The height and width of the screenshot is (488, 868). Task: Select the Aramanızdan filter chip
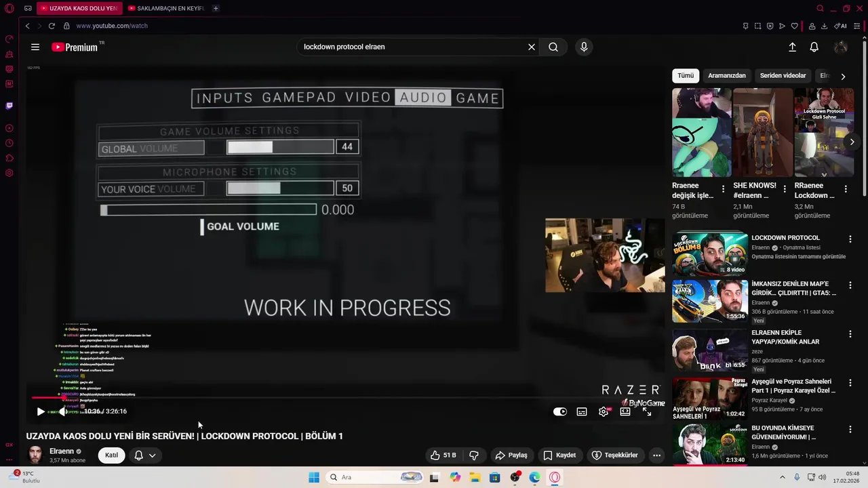[x=727, y=75]
